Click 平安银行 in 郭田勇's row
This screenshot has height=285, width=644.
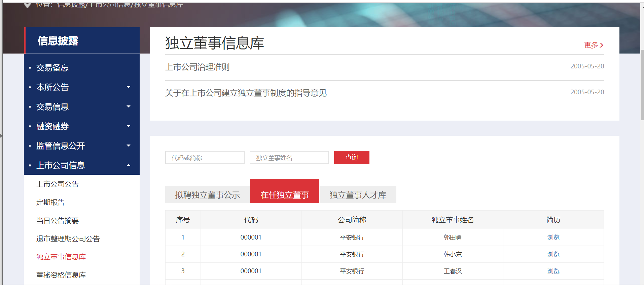(352, 237)
